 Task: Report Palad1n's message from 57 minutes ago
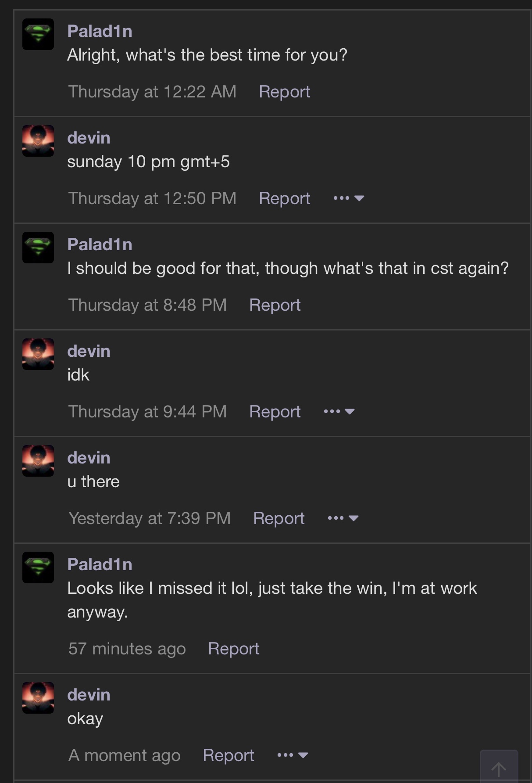233,649
